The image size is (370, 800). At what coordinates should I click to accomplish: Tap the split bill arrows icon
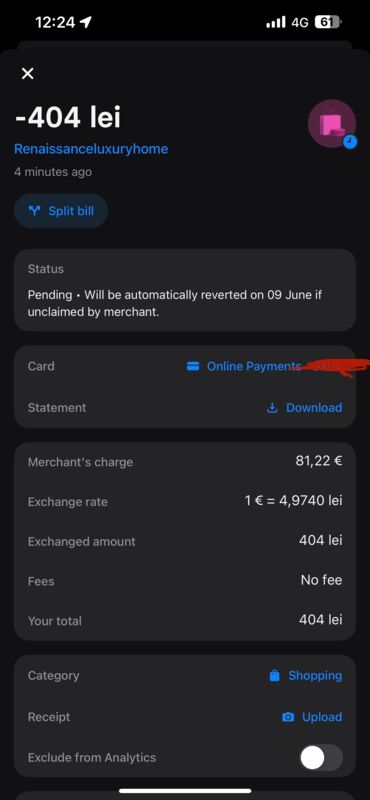[35, 211]
